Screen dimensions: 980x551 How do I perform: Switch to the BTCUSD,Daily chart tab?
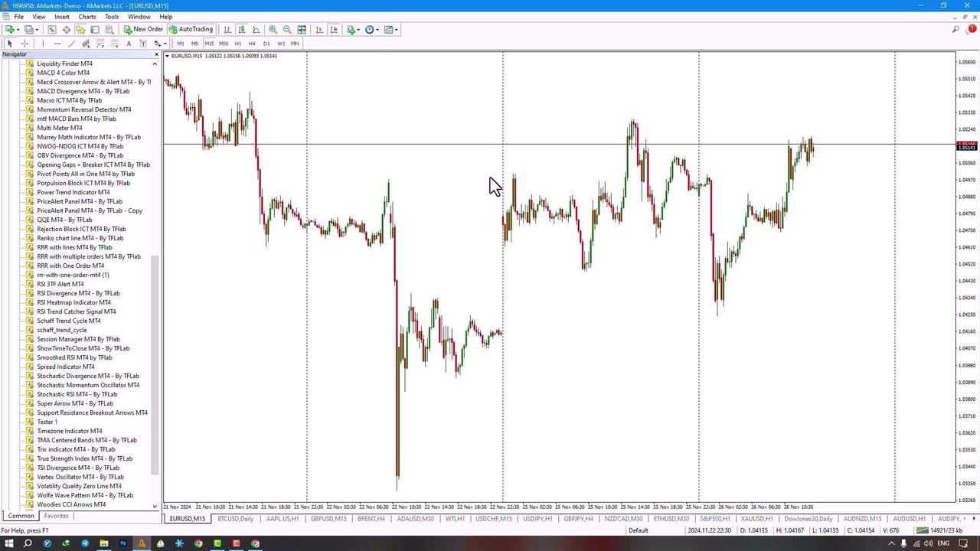pos(235,519)
